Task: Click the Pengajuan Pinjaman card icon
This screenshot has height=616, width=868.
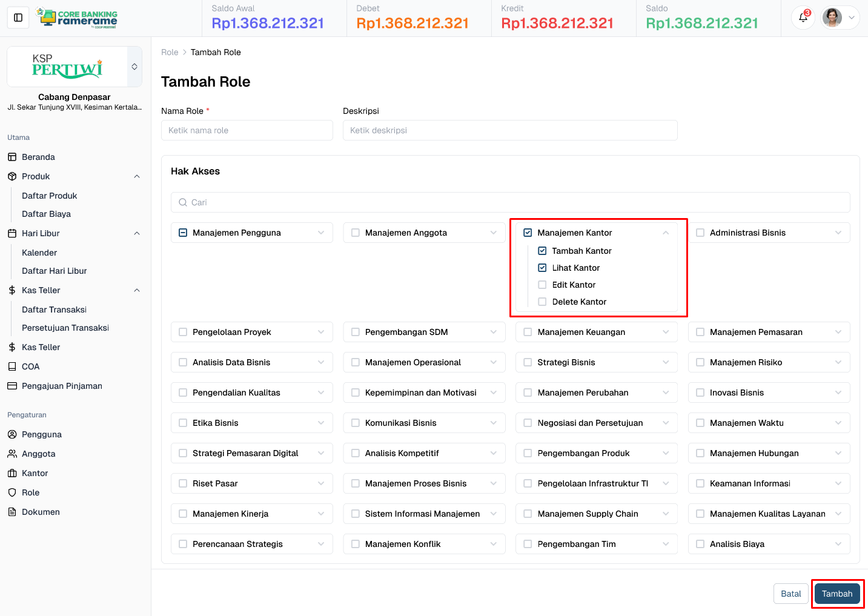Action: click(12, 386)
